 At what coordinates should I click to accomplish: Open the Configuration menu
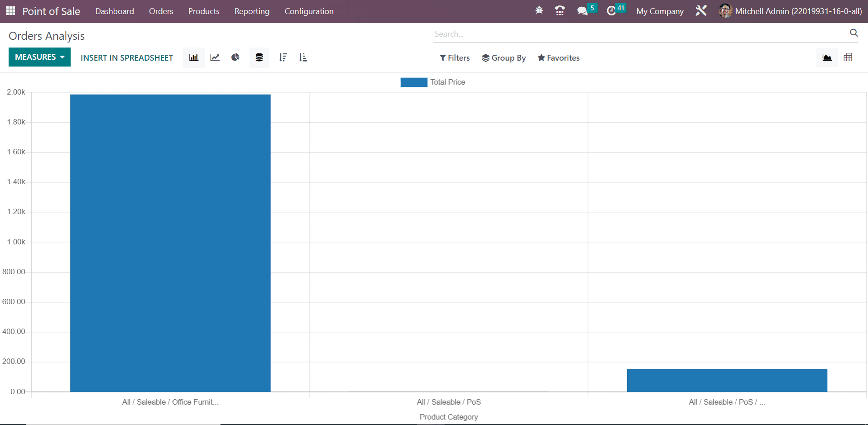pos(309,11)
